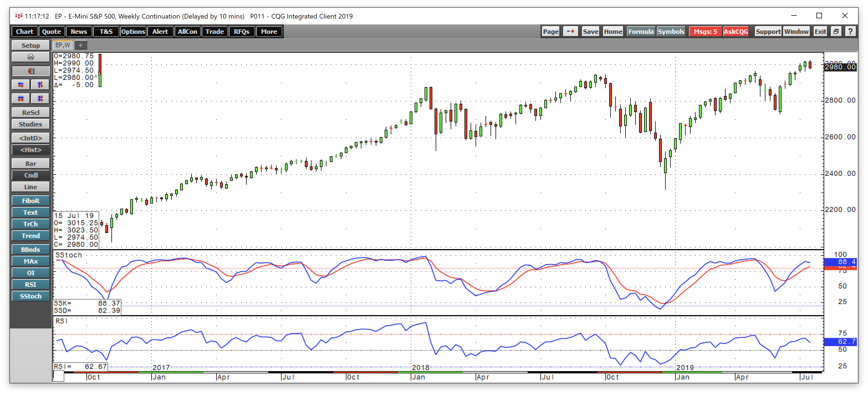Screen dimensions: 868x395
Task: Click the ReScl rescale button
Action: tap(31, 112)
